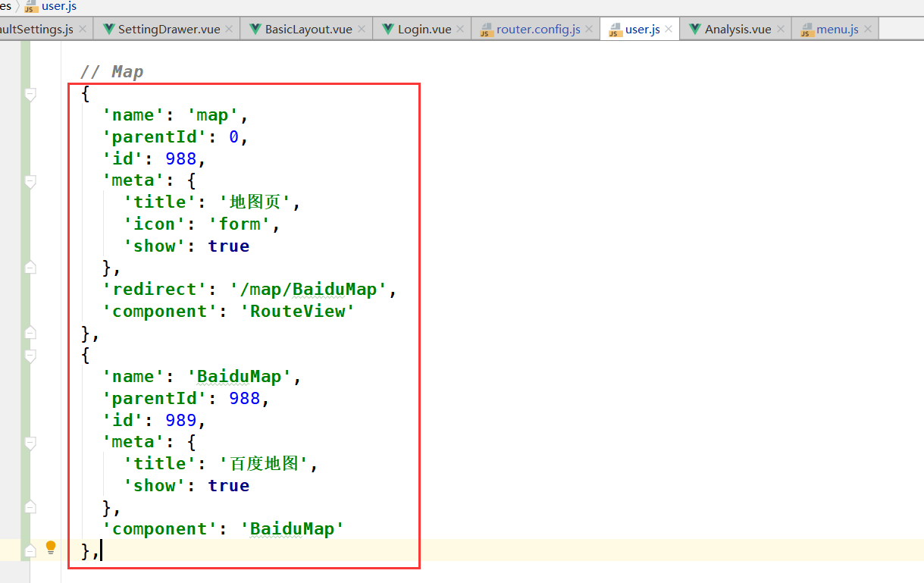Click the Vue icon on SettingDrawer.vue tab
The image size is (924, 583).
pos(111,28)
